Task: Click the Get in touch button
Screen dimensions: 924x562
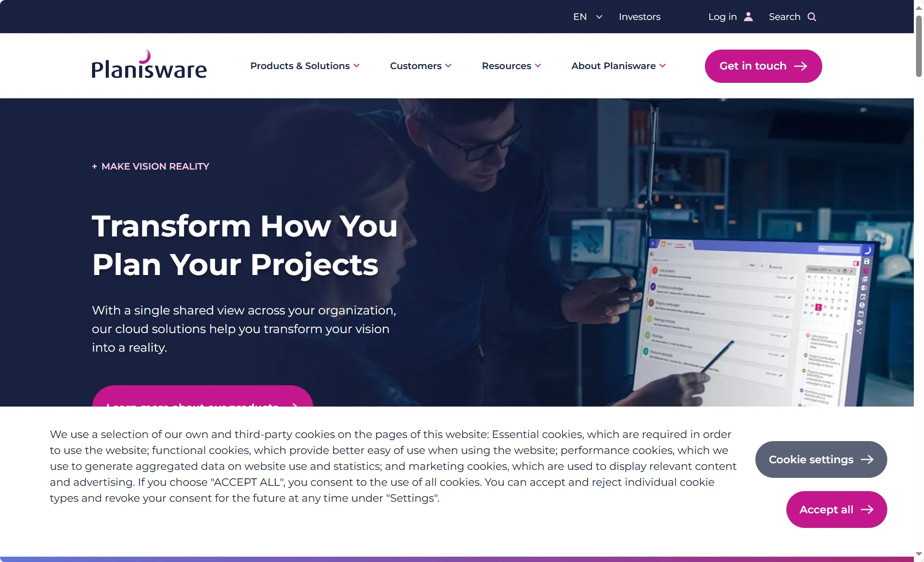Action: click(763, 66)
